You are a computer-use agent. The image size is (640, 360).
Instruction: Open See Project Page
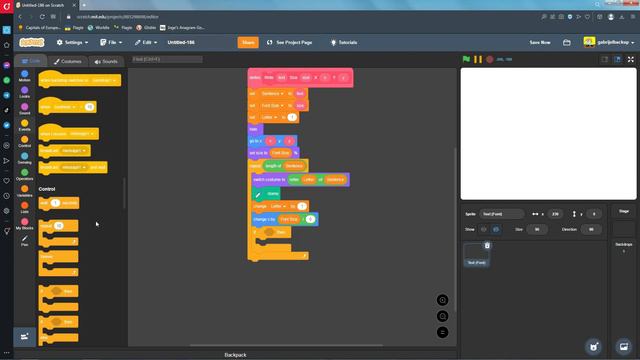pos(289,42)
